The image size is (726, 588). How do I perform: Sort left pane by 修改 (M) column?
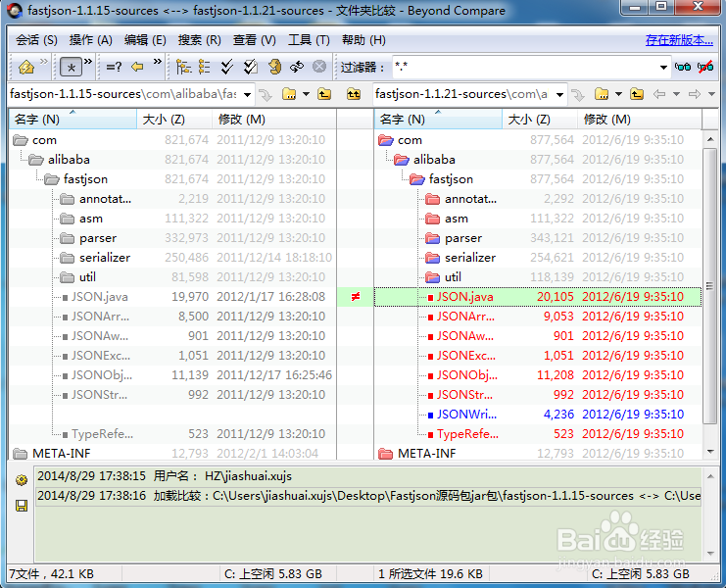tap(274, 120)
